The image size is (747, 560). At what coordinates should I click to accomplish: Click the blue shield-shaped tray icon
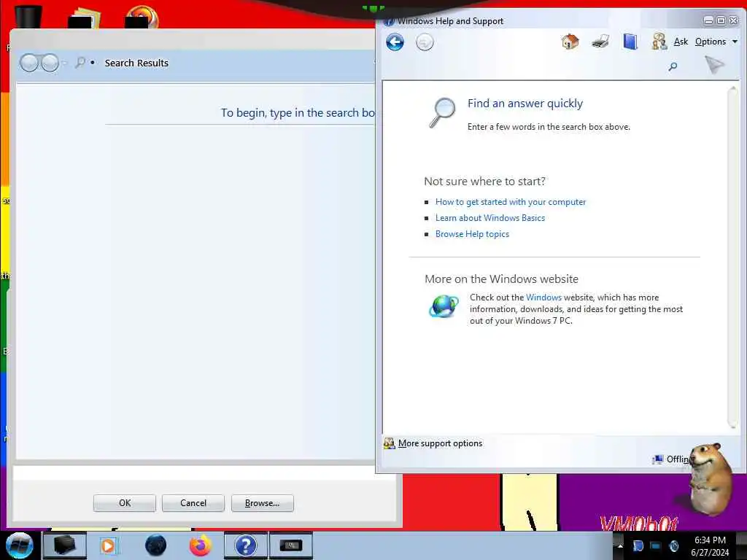[x=638, y=545]
